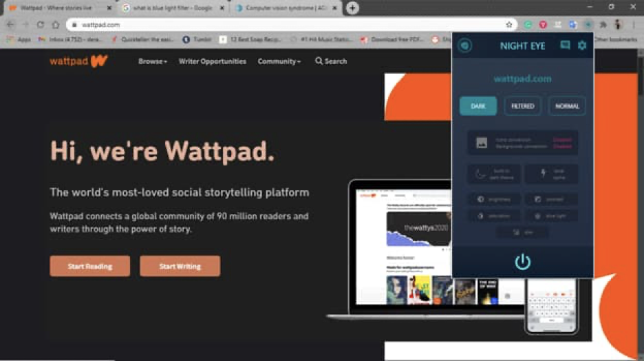Screen dimensions: 644x361
Task: Open the Download free PDF bookmark
Action: (392, 39)
